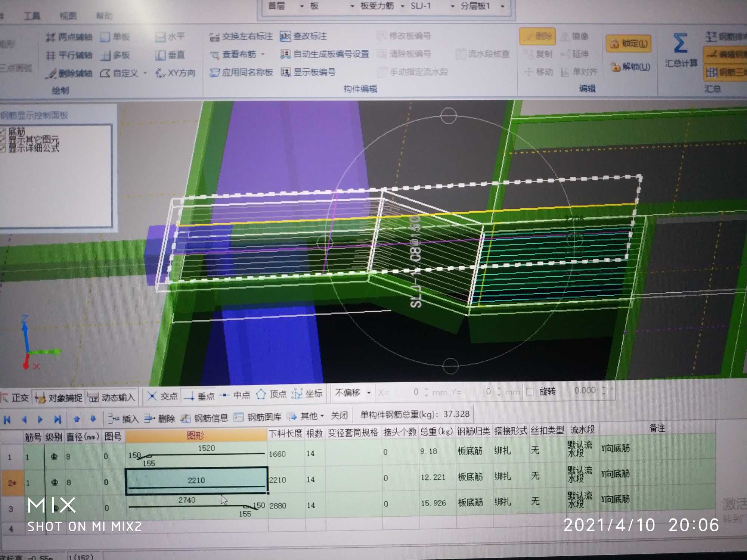Image resolution: width=747 pixels, height=560 pixels.
Task: Click the 关闭 button in rebar panel
Action: click(339, 415)
